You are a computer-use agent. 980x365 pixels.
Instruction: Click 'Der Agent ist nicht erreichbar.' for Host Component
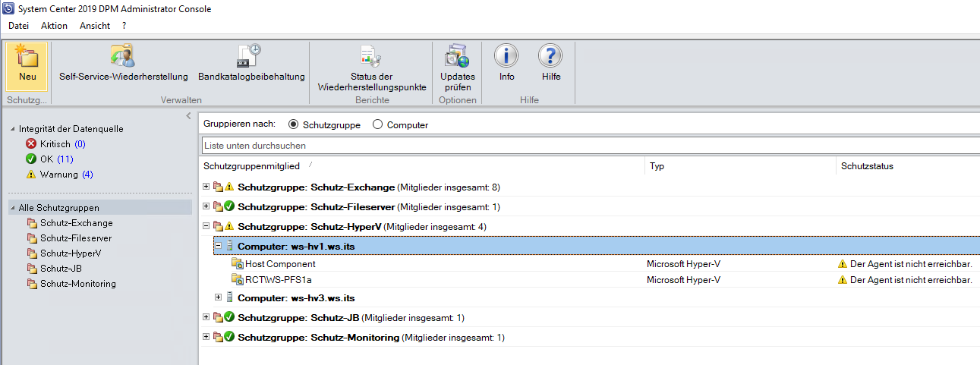click(911, 264)
